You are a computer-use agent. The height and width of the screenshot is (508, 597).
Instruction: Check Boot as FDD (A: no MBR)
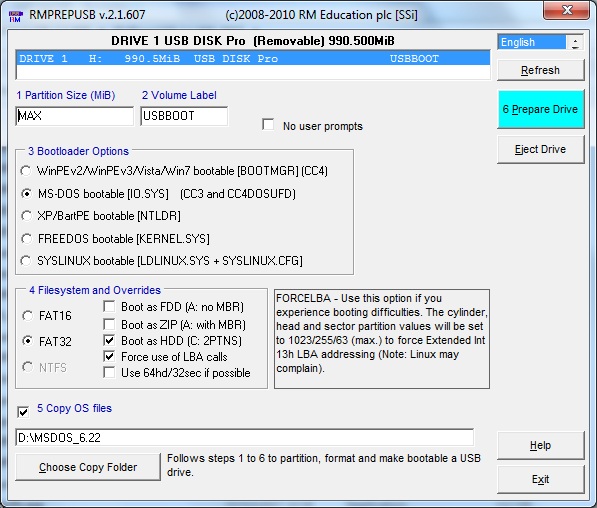[x=109, y=307]
